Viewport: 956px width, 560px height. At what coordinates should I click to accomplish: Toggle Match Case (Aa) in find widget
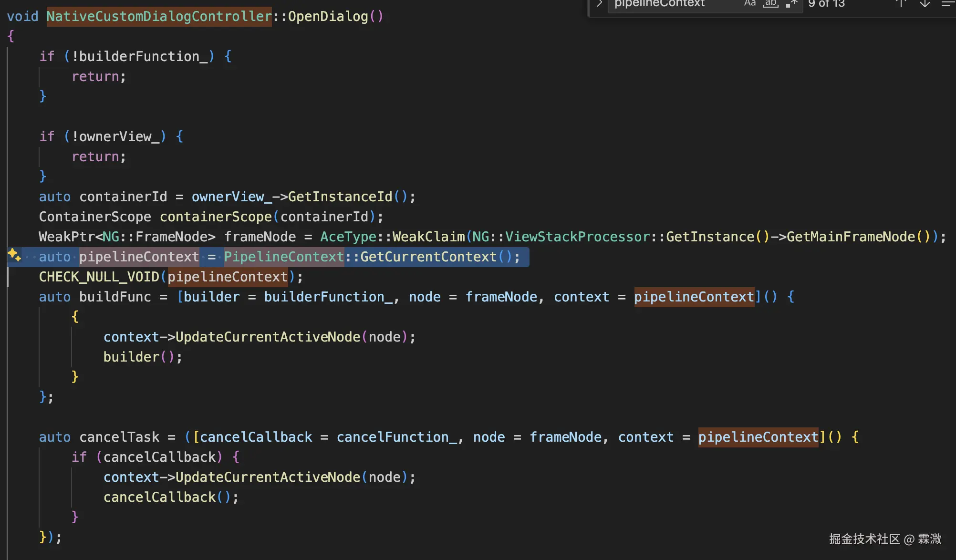click(750, 4)
